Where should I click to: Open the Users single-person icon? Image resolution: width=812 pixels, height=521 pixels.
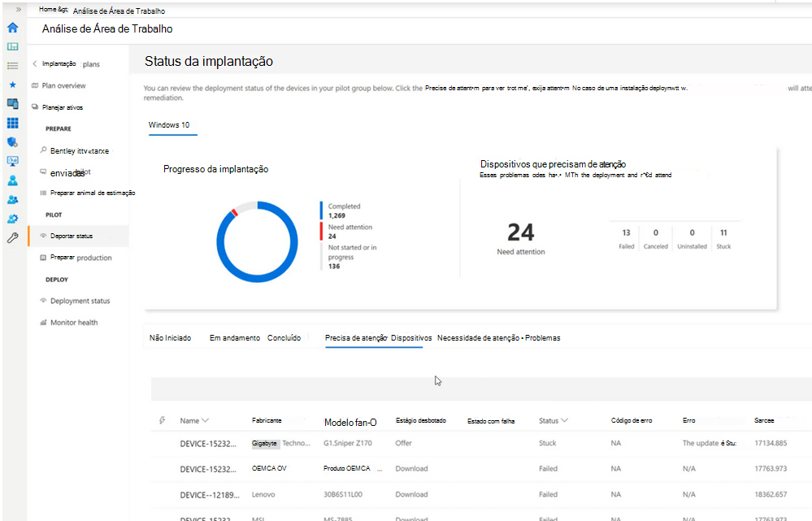13,180
